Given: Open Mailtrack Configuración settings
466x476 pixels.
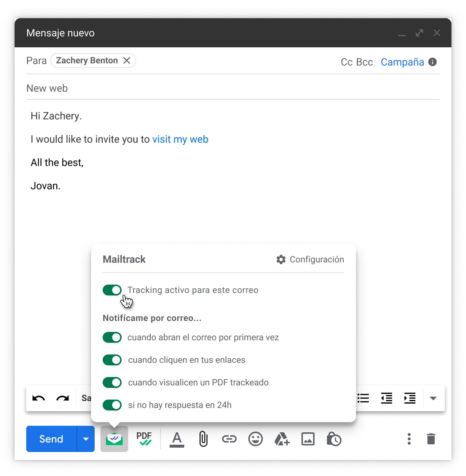Looking at the screenshot, I should coord(310,259).
